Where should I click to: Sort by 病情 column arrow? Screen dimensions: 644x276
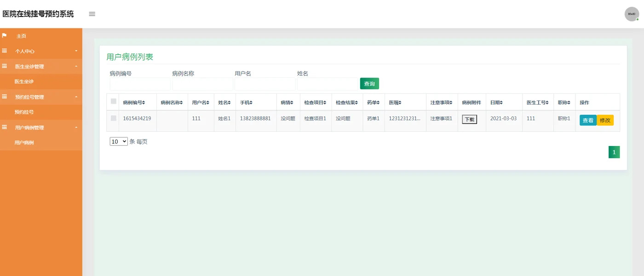[292, 103]
